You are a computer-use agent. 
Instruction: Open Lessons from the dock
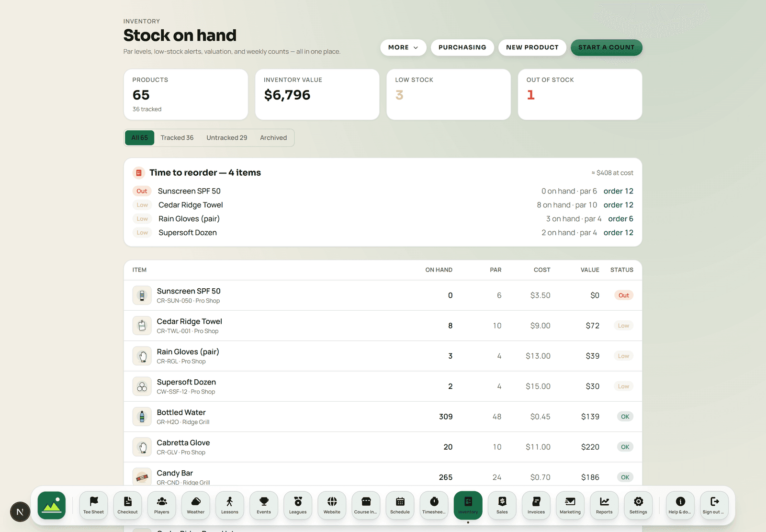(x=229, y=505)
